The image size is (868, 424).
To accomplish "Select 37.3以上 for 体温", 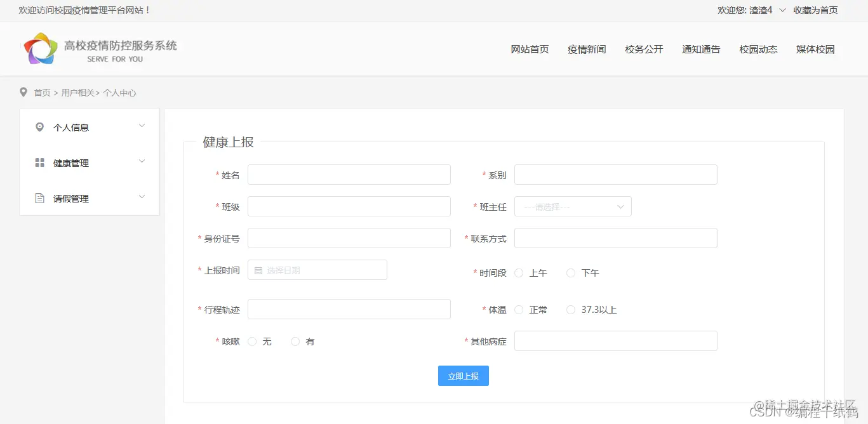I will [571, 310].
